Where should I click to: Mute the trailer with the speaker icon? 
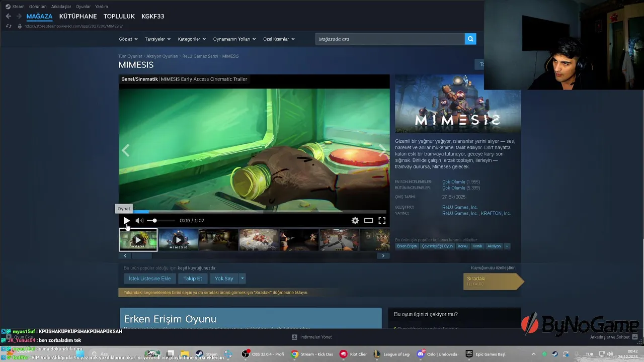click(x=139, y=220)
